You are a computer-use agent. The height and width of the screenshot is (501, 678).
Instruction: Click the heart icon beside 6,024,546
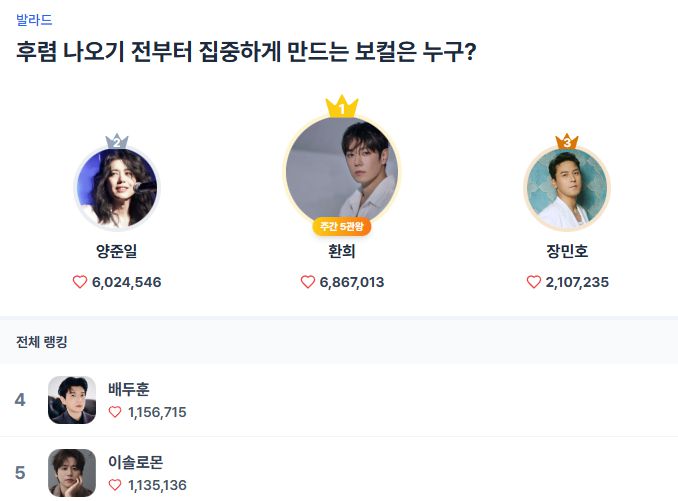(x=80, y=282)
